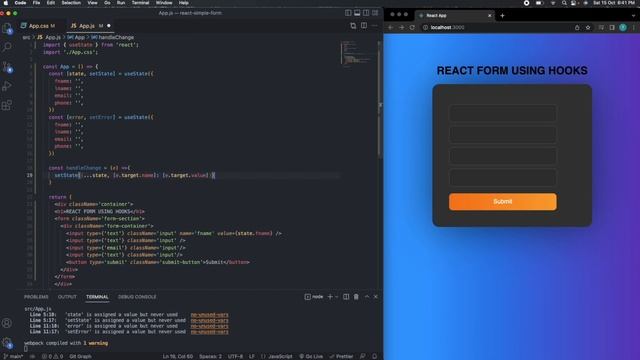640x360 pixels.
Task: Open the Terminal menu in the macOS menu bar
Action: 140,3
